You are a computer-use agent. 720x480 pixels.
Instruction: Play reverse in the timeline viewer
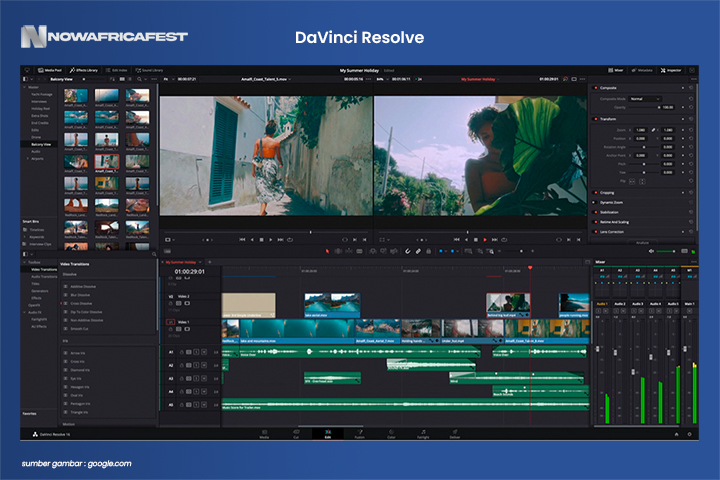point(467,240)
